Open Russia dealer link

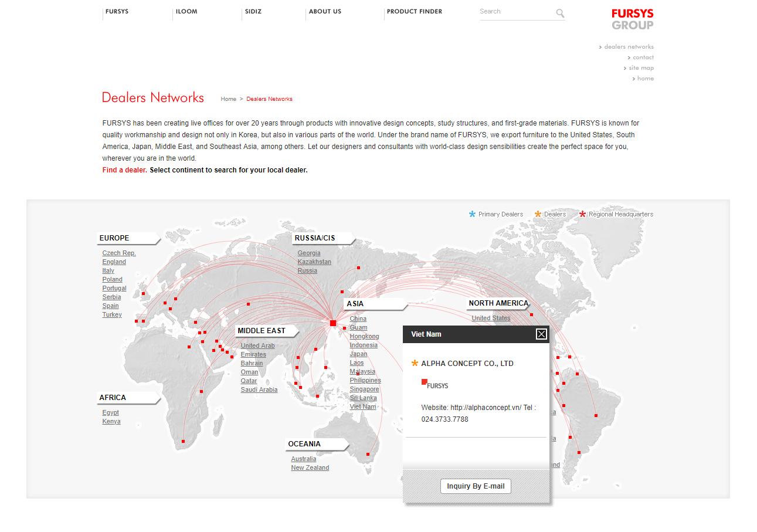[x=307, y=271]
